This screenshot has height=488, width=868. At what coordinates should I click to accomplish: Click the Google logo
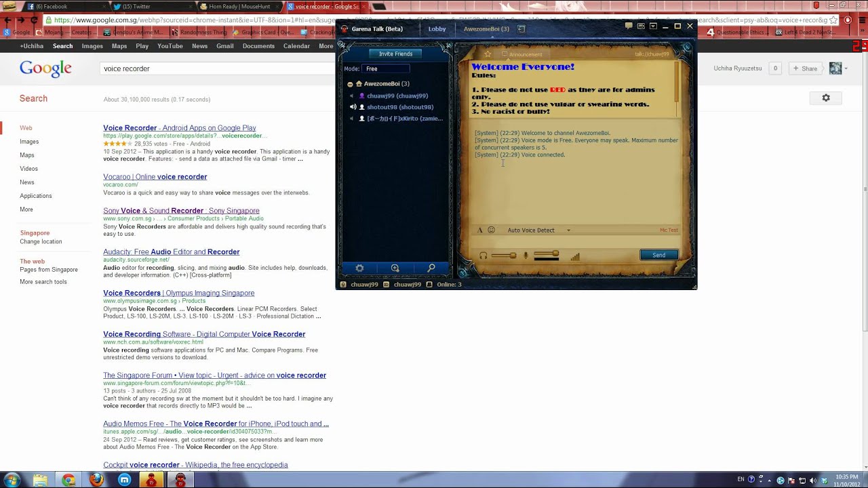(x=45, y=68)
